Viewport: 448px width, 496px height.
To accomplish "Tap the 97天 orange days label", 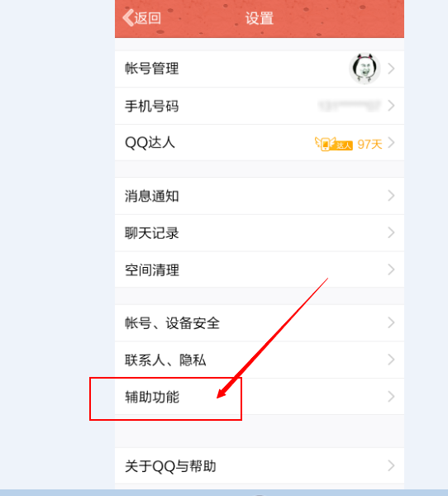I will coord(369,144).
